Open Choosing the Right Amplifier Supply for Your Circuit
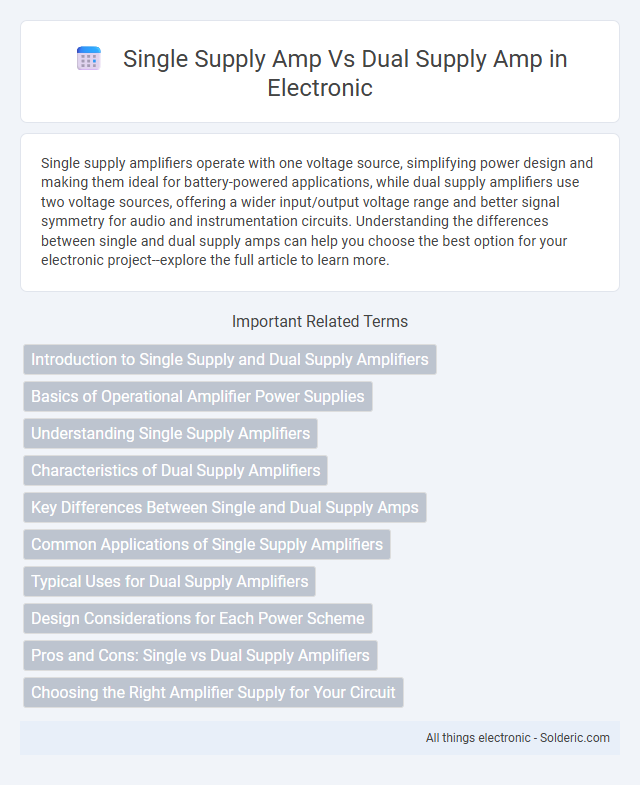640x785 pixels. [x=213, y=693]
